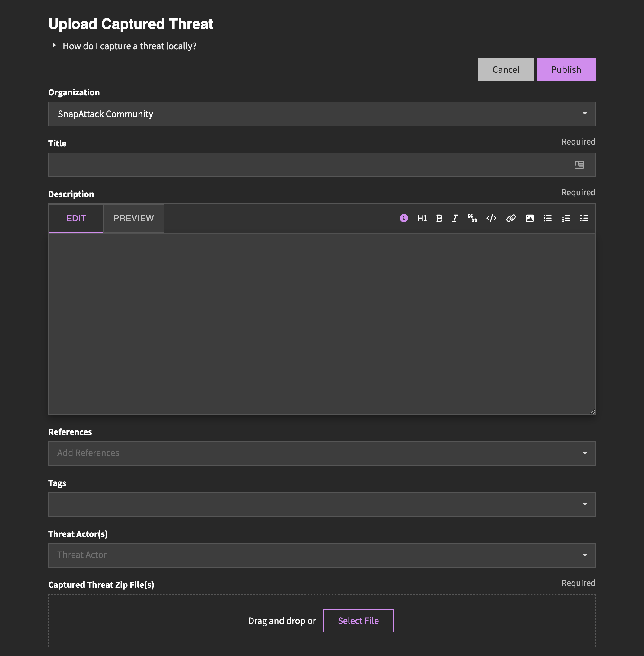Add a hyperlink using link icon
644x656 pixels.
click(511, 218)
